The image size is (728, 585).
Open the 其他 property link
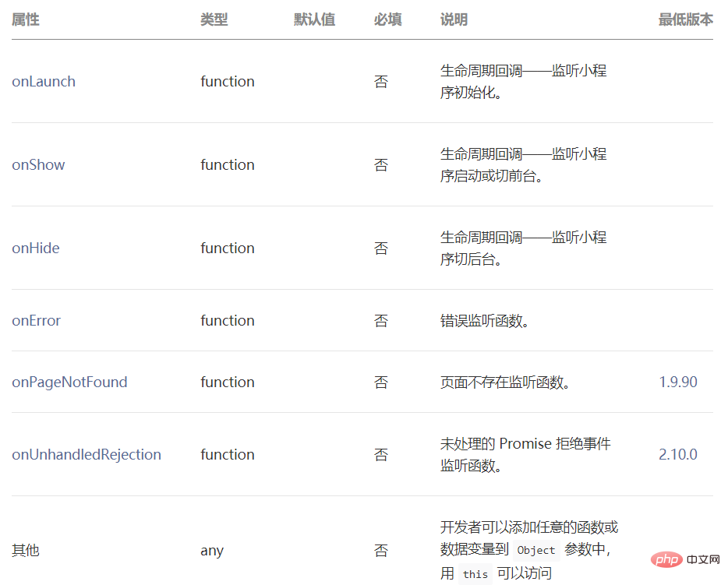tap(26, 550)
